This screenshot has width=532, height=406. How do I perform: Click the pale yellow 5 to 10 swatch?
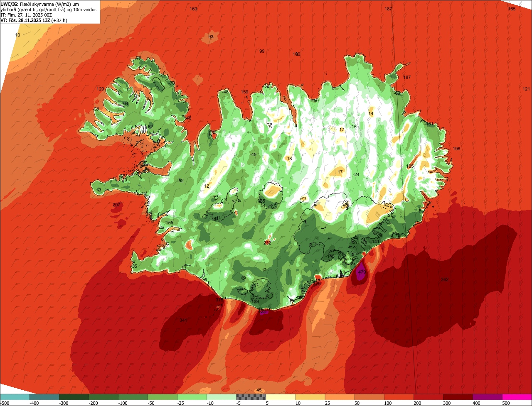pyautogui.click(x=281, y=397)
